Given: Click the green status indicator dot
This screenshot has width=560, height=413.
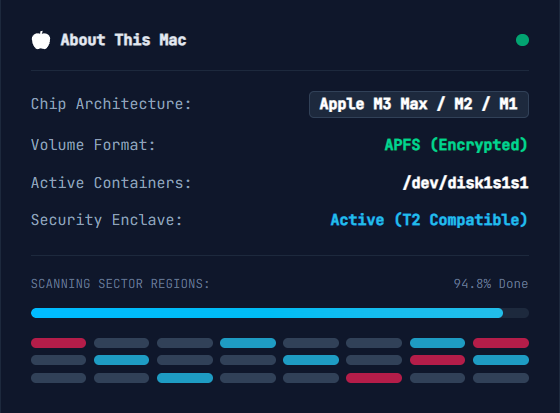Looking at the screenshot, I should 522,40.
